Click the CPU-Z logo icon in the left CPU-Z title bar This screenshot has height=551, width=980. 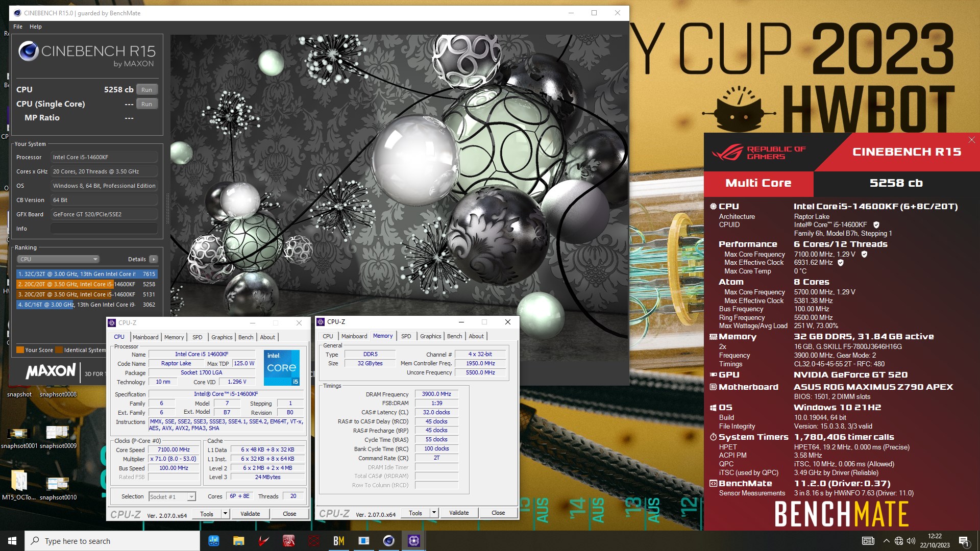pyautogui.click(x=112, y=323)
